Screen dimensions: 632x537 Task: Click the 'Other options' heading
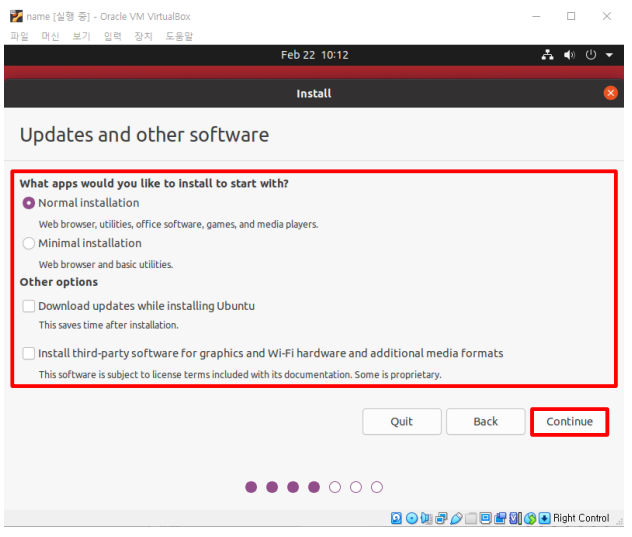59,282
